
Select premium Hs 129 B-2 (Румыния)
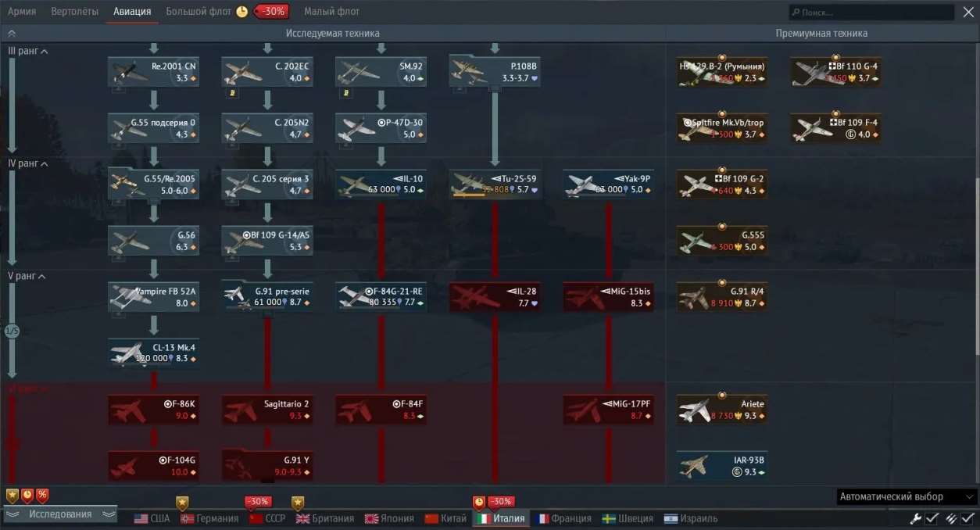722,72
